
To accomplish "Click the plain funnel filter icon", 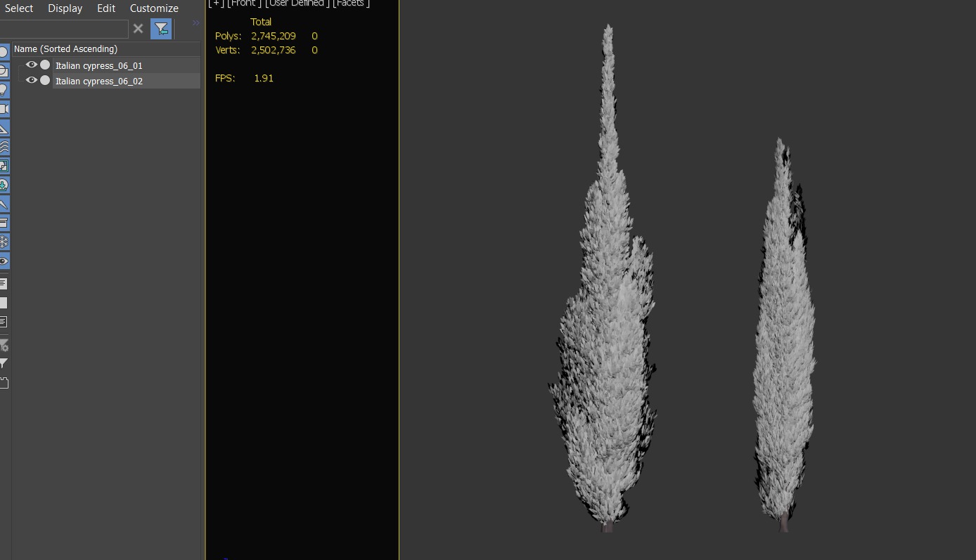I will (x=4, y=363).
